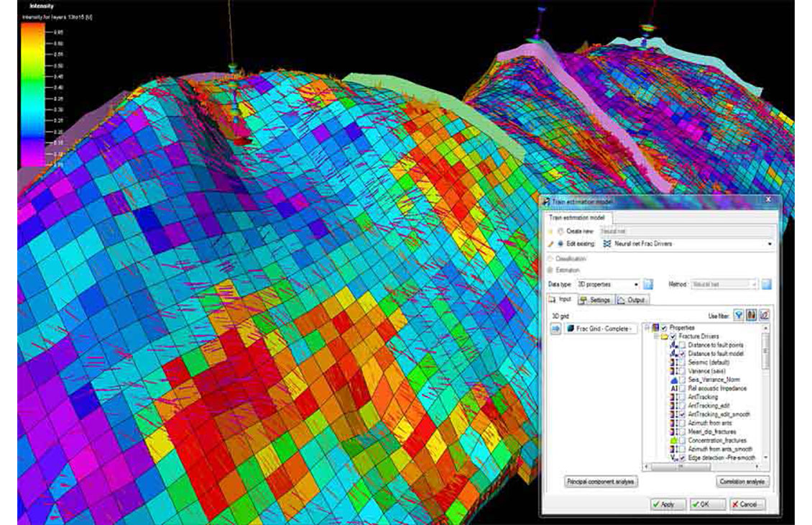812x525 pixels.
Task: Open the Neural net Frac Drivers dropdown
Action: pyautogui.click(x=770, y=244)
